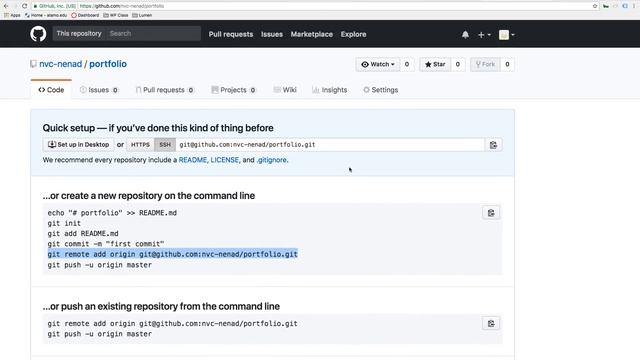This screenshot has width=640, height=360.
Task: Click the watchers count next to Watch
Action: tap(407, 64)
